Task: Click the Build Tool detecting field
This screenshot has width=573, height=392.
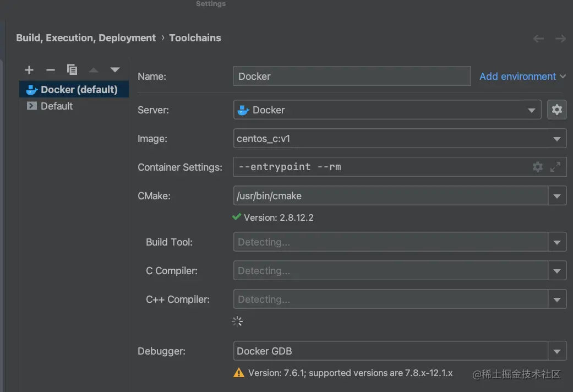Action: pos(391,242)
